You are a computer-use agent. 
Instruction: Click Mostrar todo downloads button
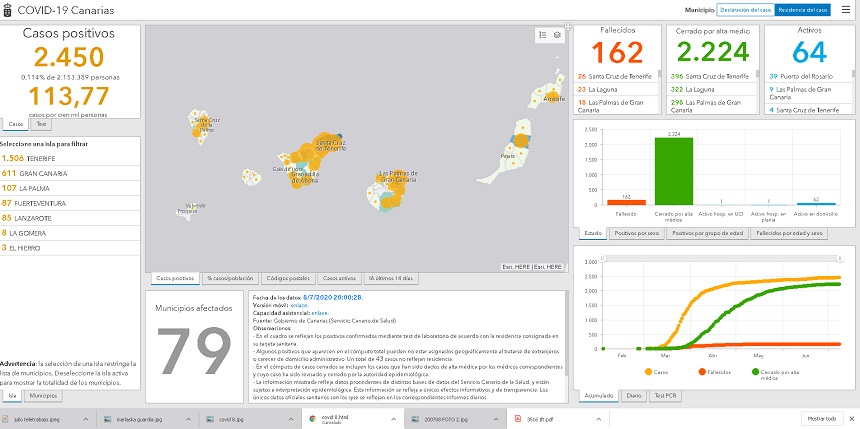click(x=821, y=419)
